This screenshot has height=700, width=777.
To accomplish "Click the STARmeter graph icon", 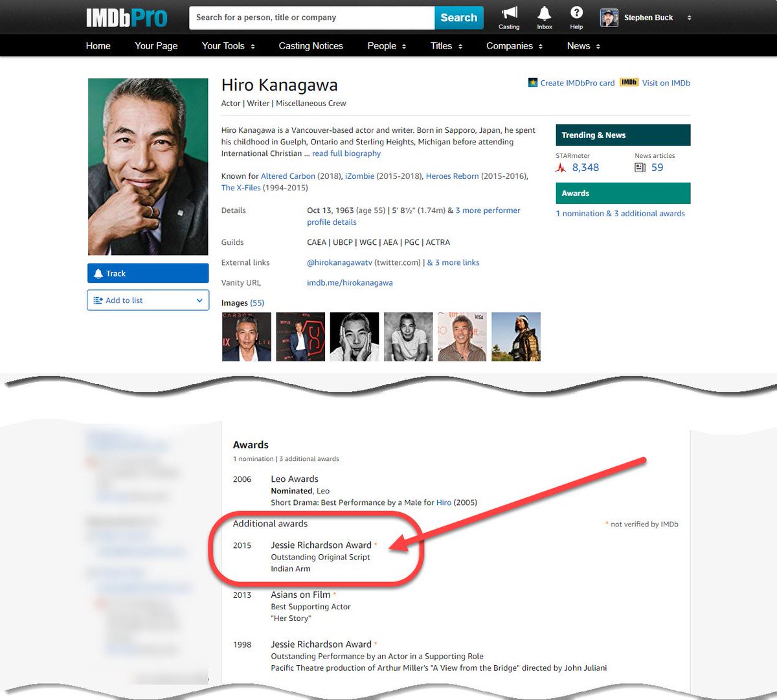I will [x=561, y=168].
